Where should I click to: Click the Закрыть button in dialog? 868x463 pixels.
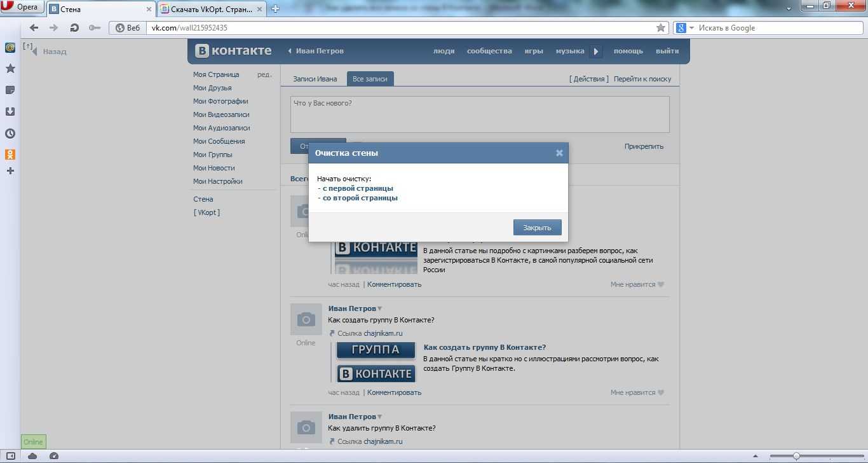(537, 228)
